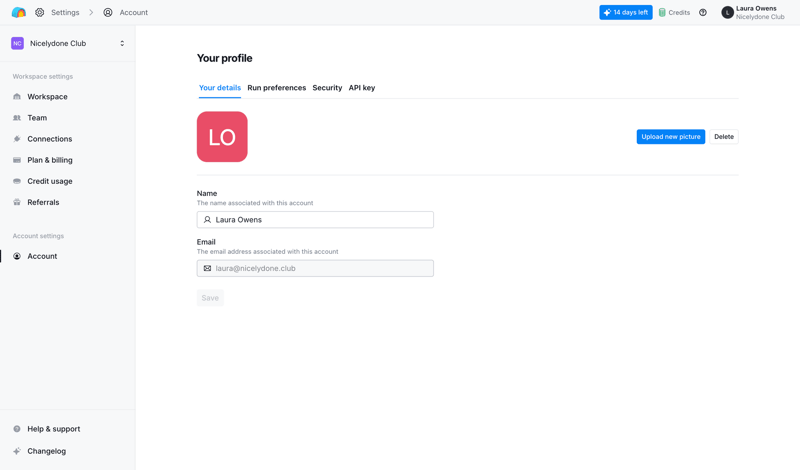Open the Laura Owens user menu name
Image resolution: width=800 pixels, height=470 pixels.
pos(756,8)
